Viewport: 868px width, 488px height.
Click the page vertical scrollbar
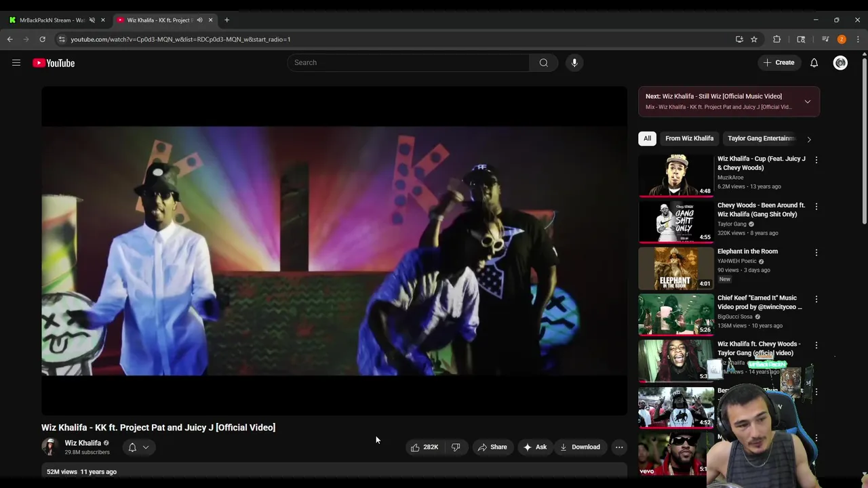[865, 141]
